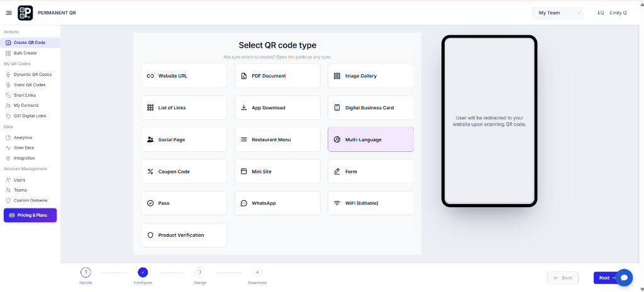Click the 'Select QR code type' heading
The image size is (644, 292).
(277, 45)
